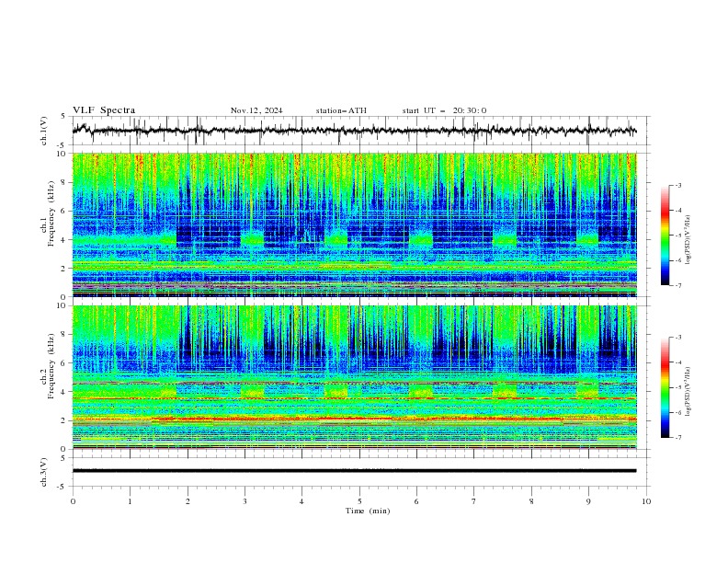Click the "5" tick on the time axis

pyautogui.click(x=359, y=501)
